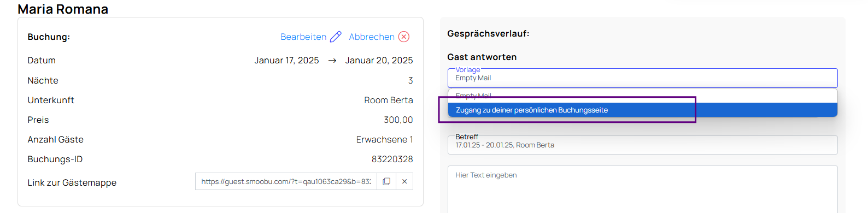Click into the Hier Text eingeben message area

[x=642, y=189]
